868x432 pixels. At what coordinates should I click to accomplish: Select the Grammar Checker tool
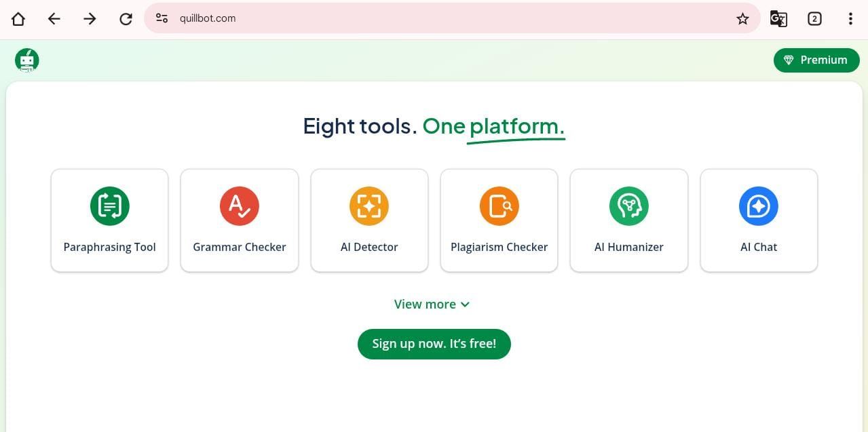[239, 220]
